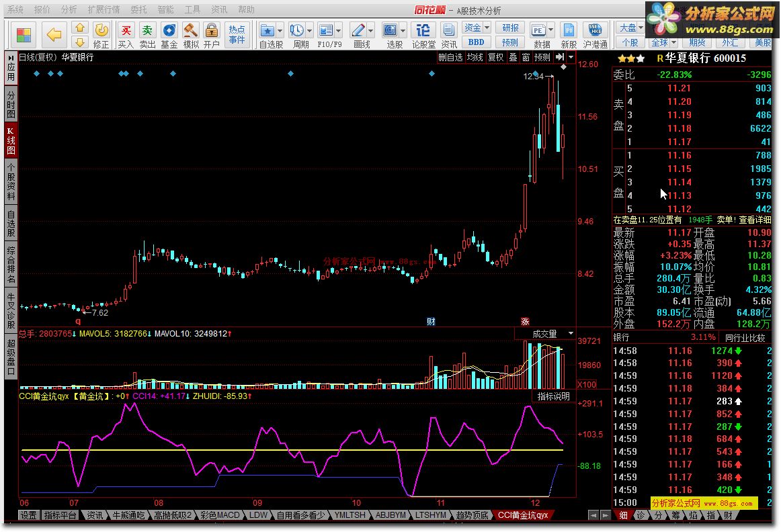
Task: Click 查看详细 to view order details
Action: (x=755, y=220)
